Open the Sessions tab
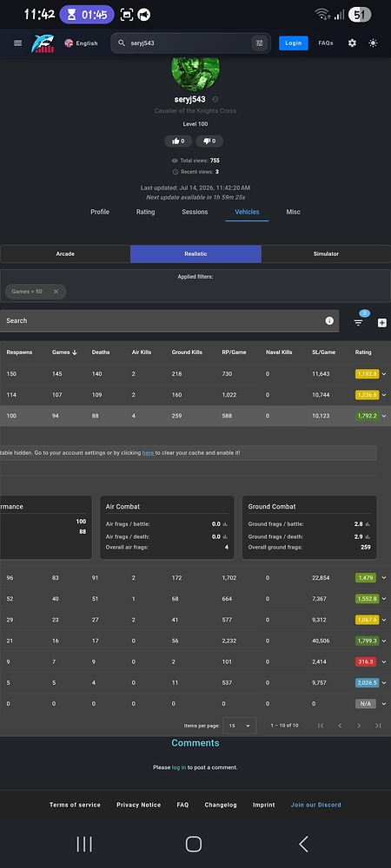Image resolution: width=391 pixels, height=868 pixels. (195, 212)
